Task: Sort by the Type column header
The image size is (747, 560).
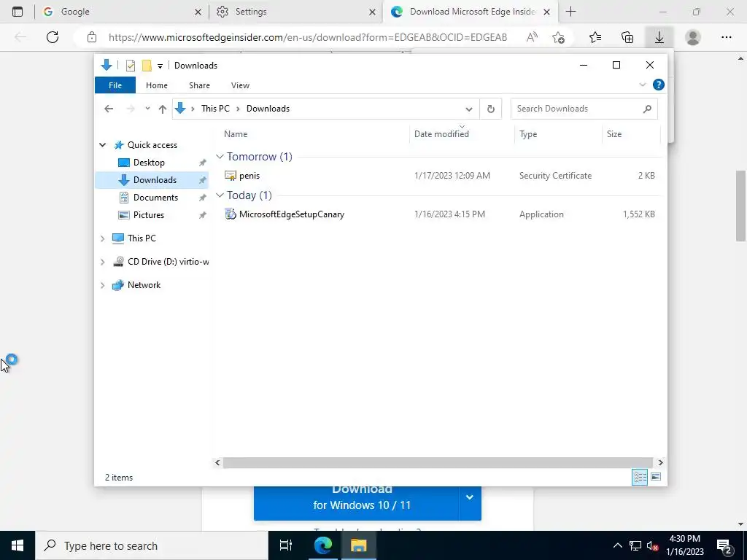Action: tap(558, 134)
